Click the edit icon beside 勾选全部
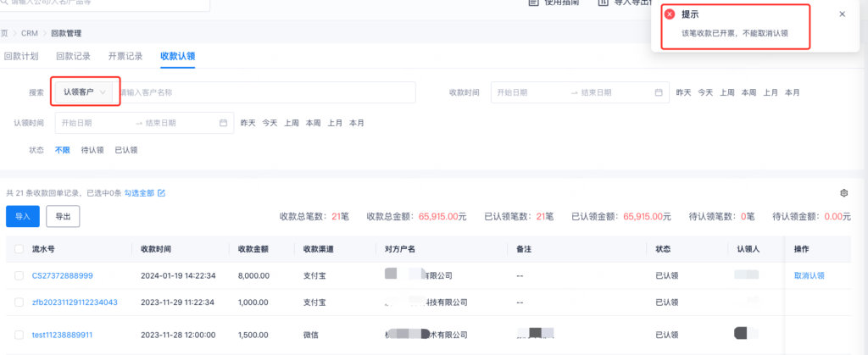Viewport: 868px width, 355px height. tap(162, 193)
